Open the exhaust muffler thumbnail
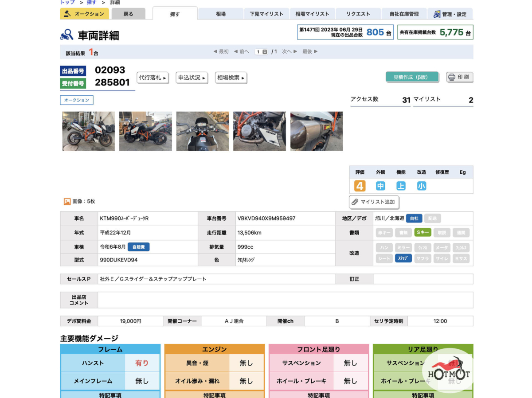532x398 pixels. [x=317, y=131]
